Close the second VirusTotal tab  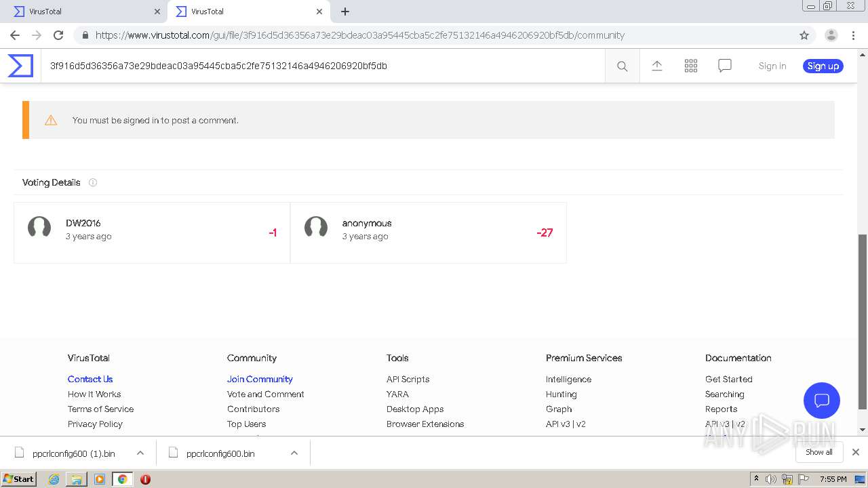(319, 12)
